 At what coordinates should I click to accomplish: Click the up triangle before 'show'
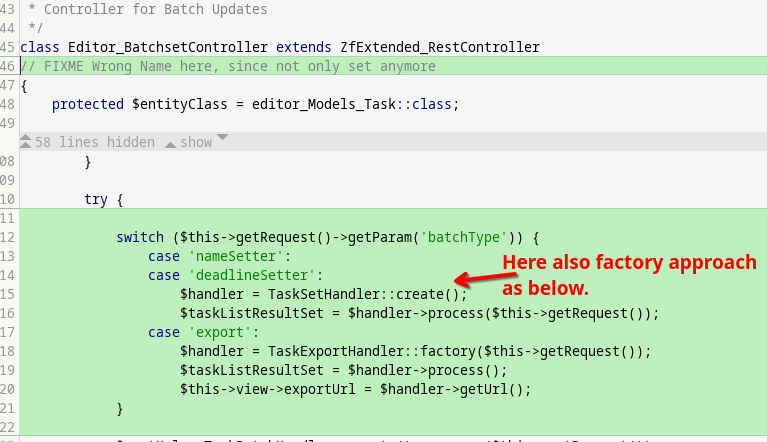pos(170,143)
